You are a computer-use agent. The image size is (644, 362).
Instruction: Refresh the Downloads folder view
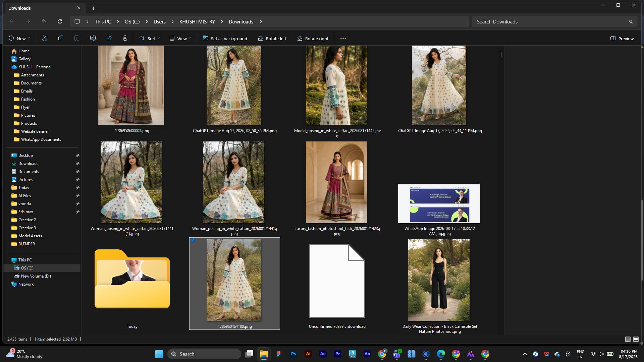[x=60, y=21]
